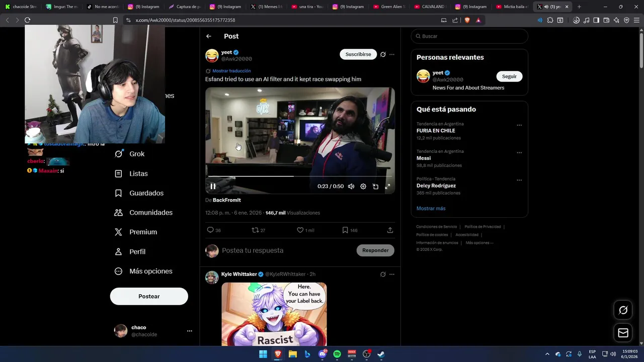Click Mostrar traducción link
Image resolution: width=644 pixels, height=362 pixels.
[x=231, y=71]
